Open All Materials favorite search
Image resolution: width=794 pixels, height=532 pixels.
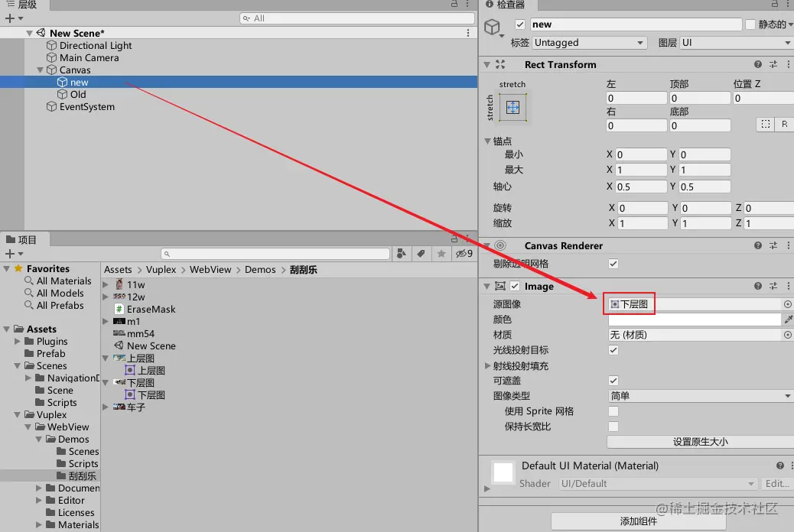coord(63,281)
